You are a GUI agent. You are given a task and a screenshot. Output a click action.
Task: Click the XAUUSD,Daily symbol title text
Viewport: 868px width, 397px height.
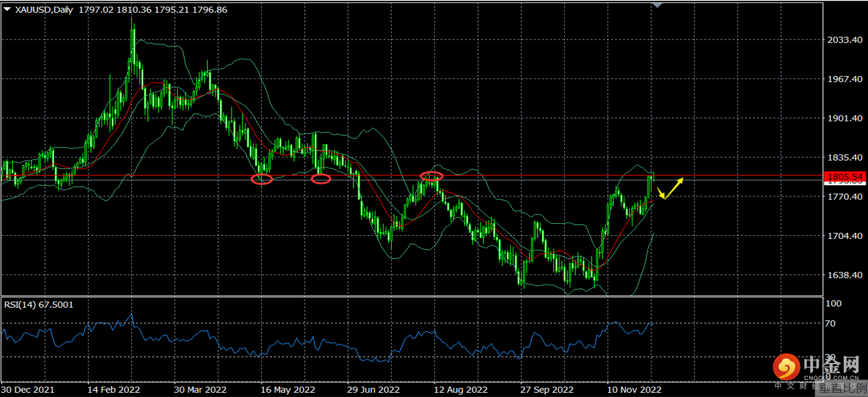point(44,10)
